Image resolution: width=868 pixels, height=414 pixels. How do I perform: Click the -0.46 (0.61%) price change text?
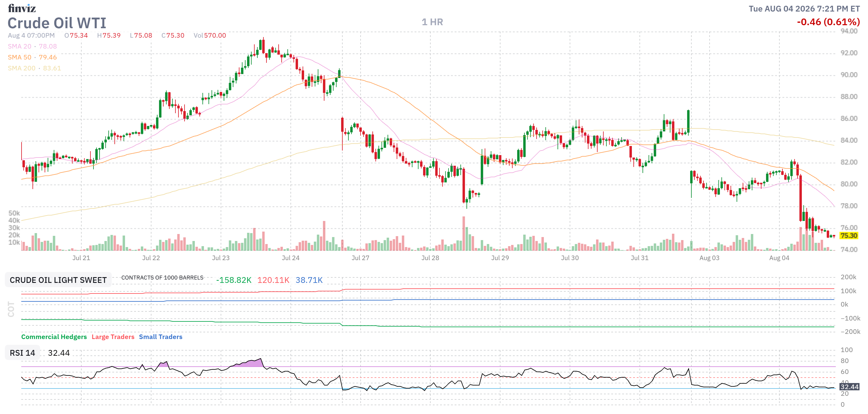click(x=828, y=22)
